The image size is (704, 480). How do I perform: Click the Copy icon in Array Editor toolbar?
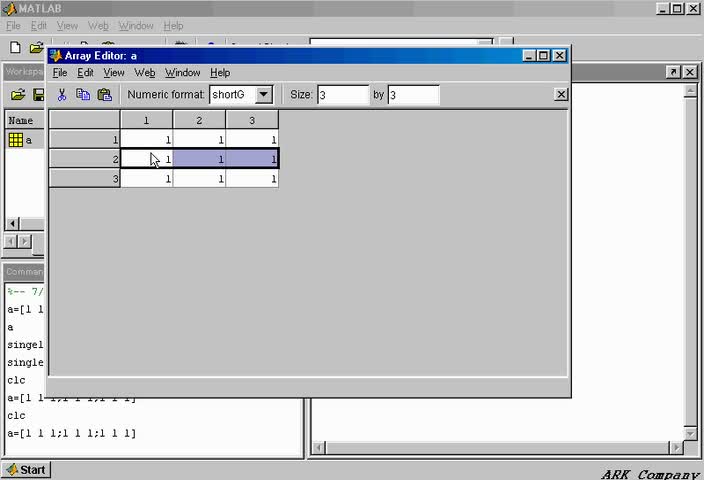click(x=83, y=95)
